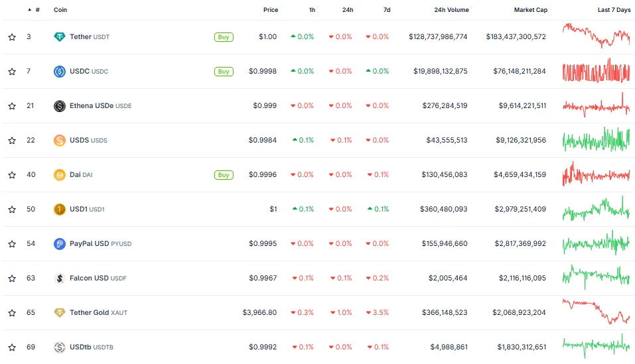This screenshot has height=364, width=635.
Task: Click 24h volume $128,737,986,774
Action: pos(438,37)
